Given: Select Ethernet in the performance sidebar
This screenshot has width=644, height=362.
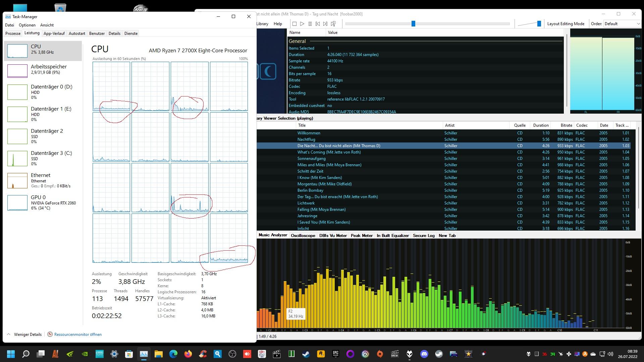Looking at the screenshot, I should [x=43, y=180].
